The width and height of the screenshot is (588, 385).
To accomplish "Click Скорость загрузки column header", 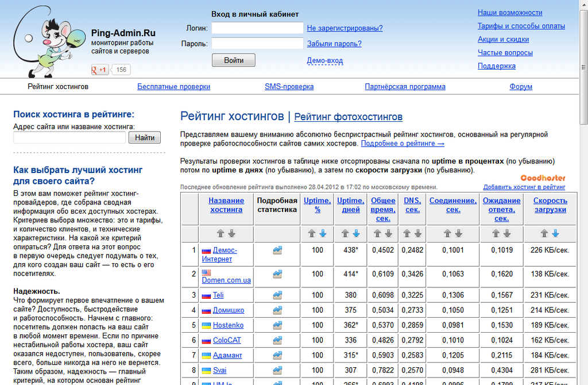I will [x=550, y=205].
